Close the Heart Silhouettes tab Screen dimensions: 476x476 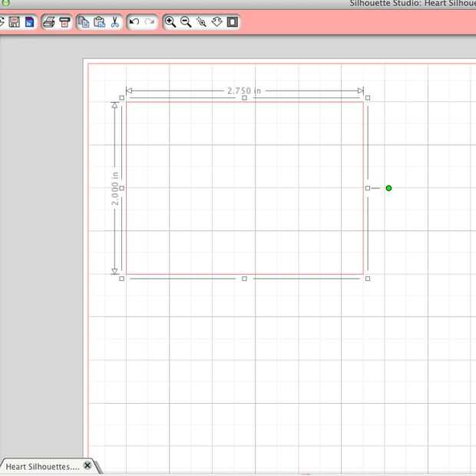pos(88,465)
